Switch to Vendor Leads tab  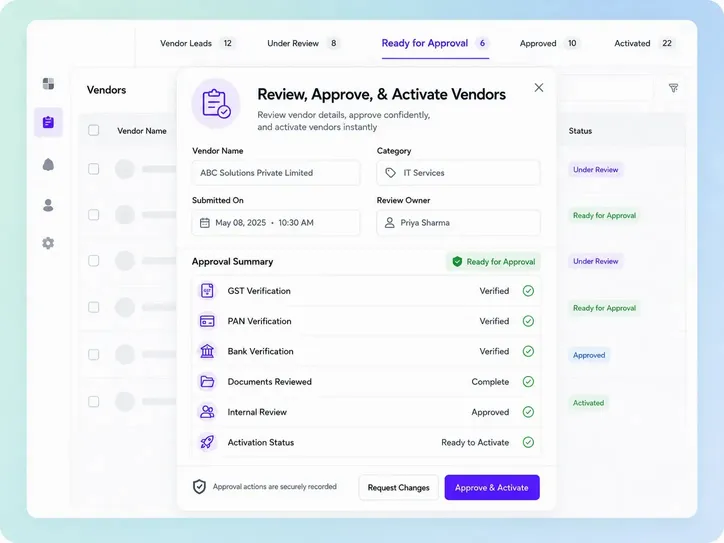[x=197, y=43]
